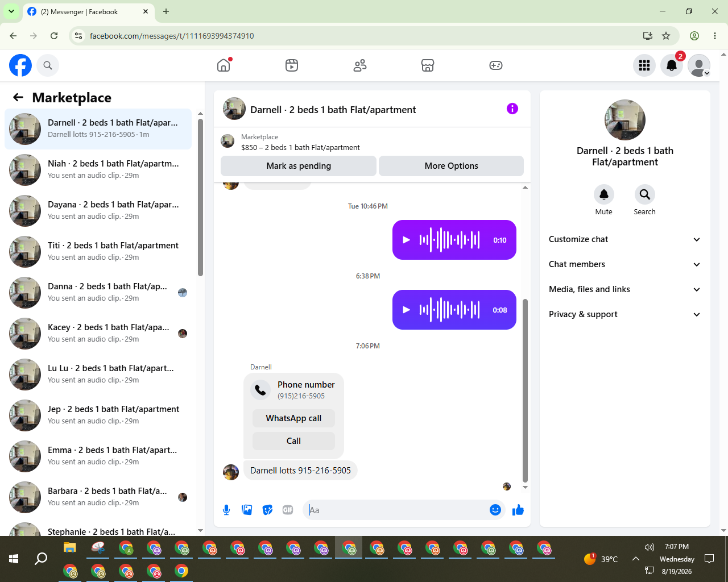Click the listing thumbnail in info panel
The height and width of the screenshot is (582, 728).
coord(625,120)
